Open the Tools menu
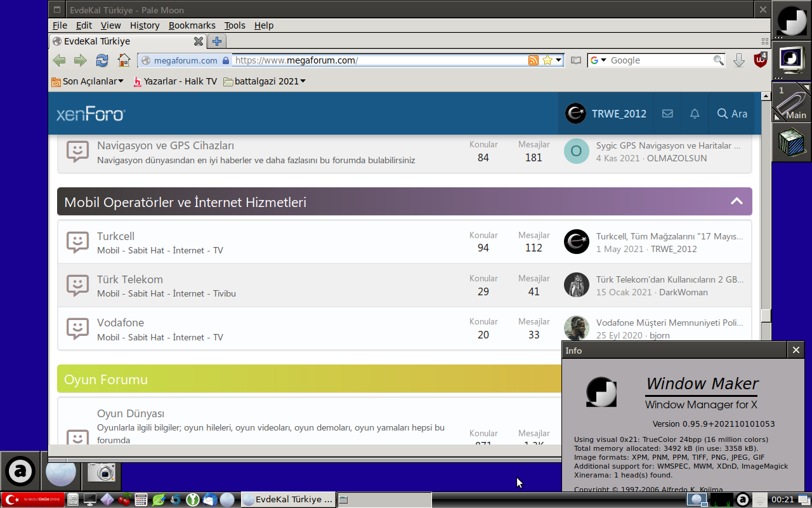Image resolution: width=812 pixels, height=508 pixels. click(x=235, y=25)
